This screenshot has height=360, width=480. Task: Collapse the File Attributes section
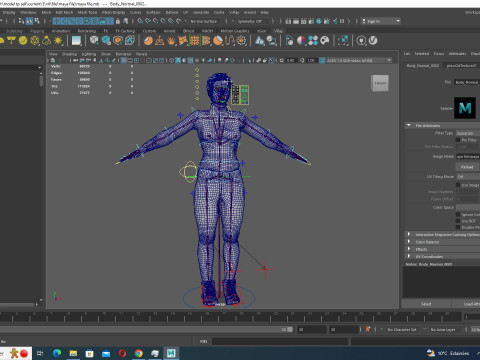409,125
